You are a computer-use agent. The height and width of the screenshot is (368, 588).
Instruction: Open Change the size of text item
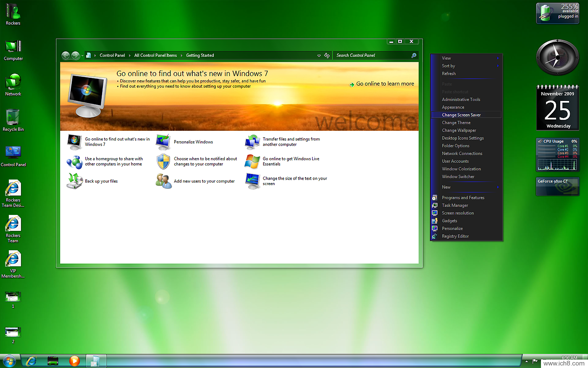click(x=286, y=181)
